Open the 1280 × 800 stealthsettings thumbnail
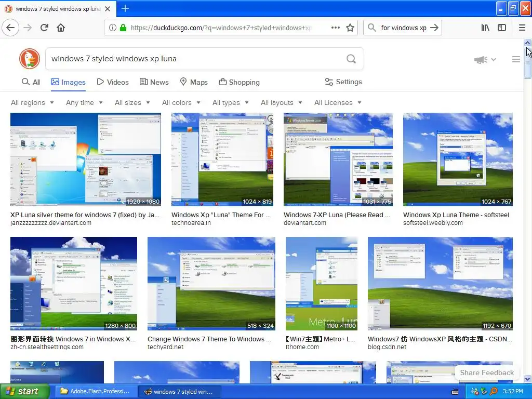The height and width of the screenshot is (399, 532). click(x=74, y=284)
